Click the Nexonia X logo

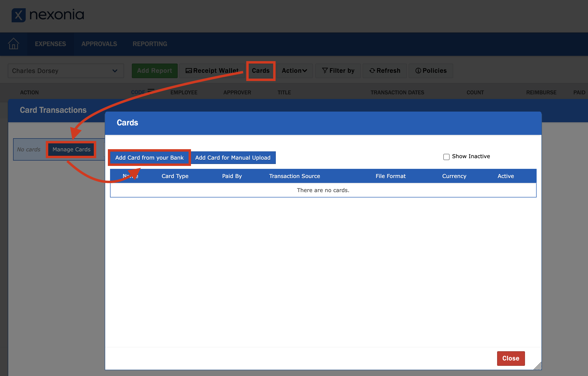coord(19,15)
